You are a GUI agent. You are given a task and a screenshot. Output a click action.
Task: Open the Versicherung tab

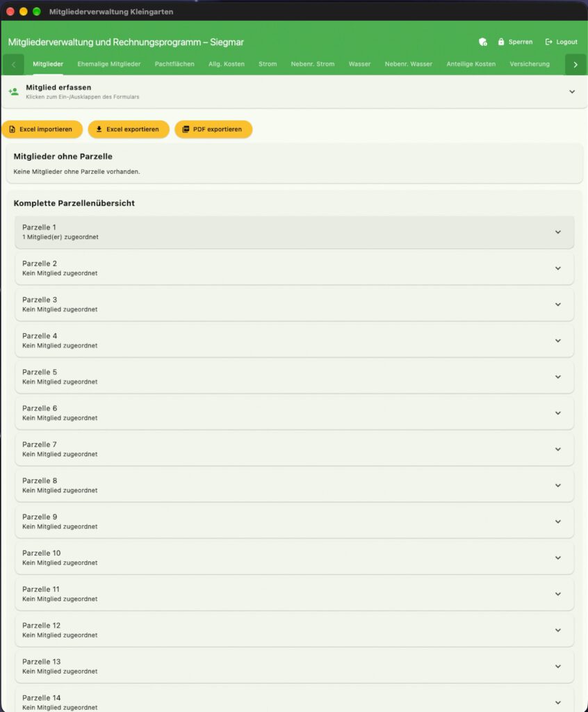click(x=530, y=64)
